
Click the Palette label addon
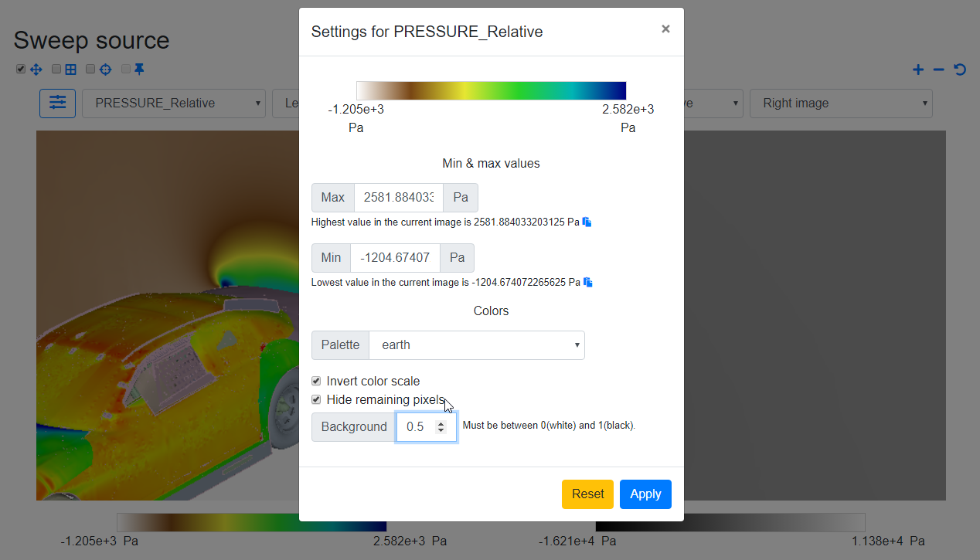click(341, 345)
